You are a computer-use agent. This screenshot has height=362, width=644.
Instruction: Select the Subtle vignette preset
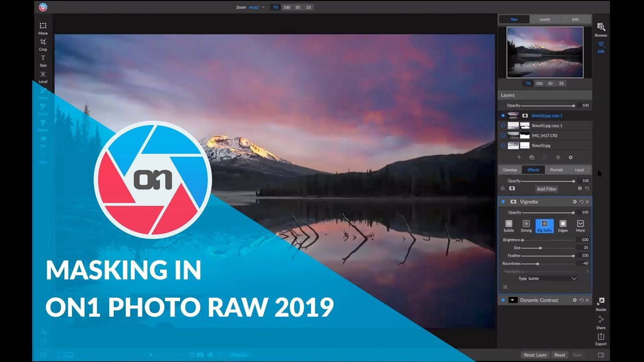pos(509,226)
